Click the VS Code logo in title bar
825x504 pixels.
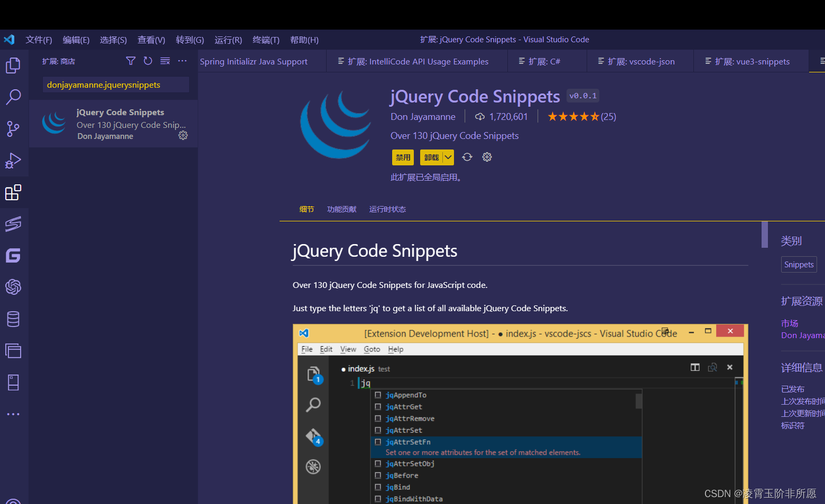9,40
